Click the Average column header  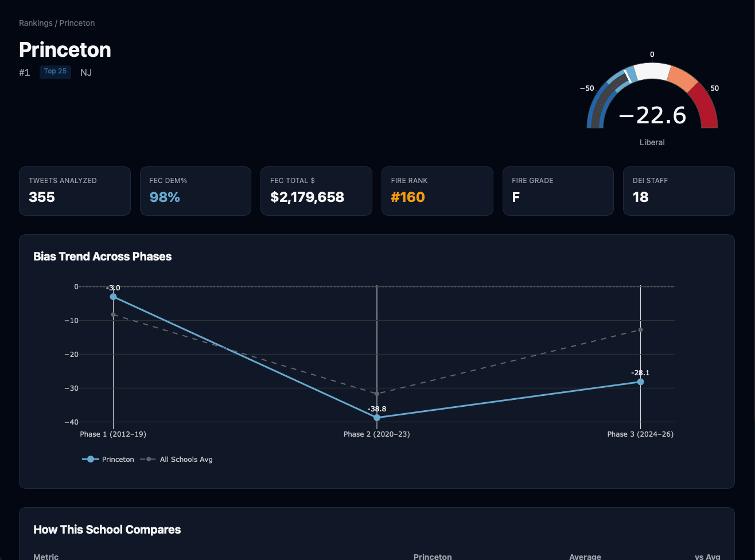585,557
